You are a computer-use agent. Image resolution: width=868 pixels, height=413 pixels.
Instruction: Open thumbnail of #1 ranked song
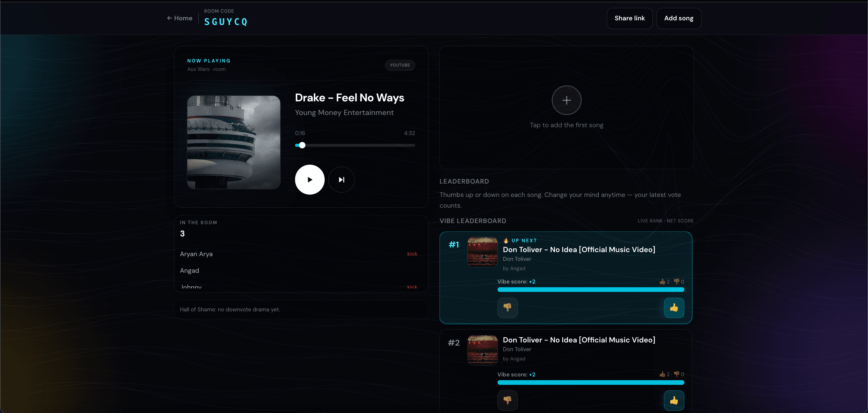(482, 252)
